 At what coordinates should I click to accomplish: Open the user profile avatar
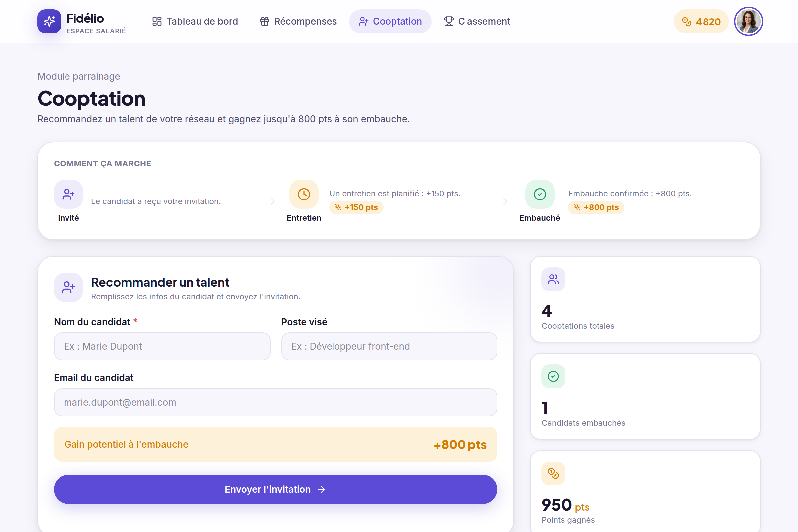(748, 21)
